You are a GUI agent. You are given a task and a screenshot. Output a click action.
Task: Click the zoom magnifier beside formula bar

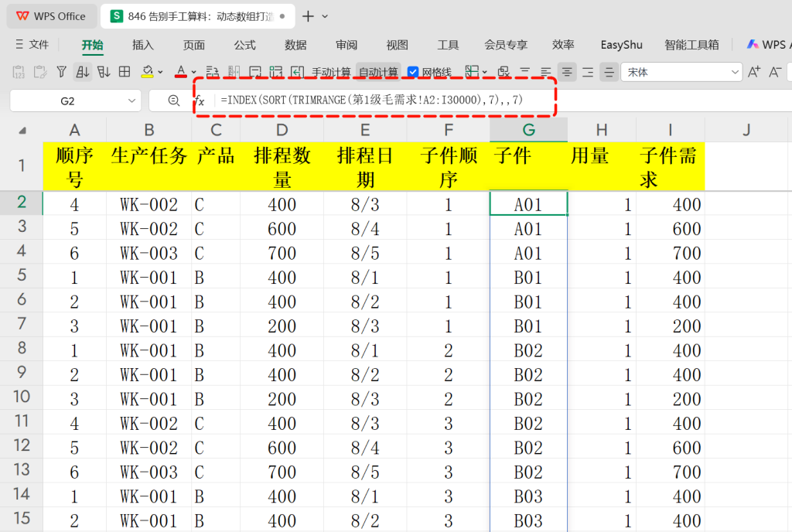(x=174, y=101)
